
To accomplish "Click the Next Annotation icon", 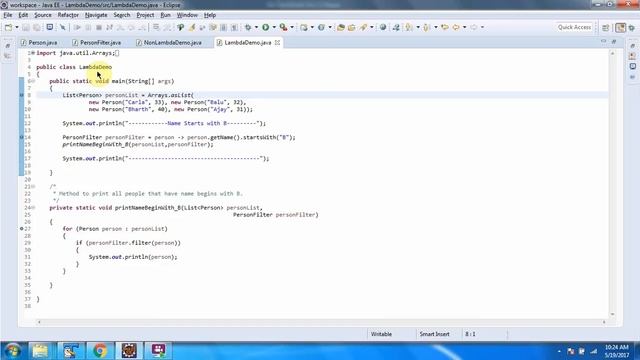I will 409,27.
